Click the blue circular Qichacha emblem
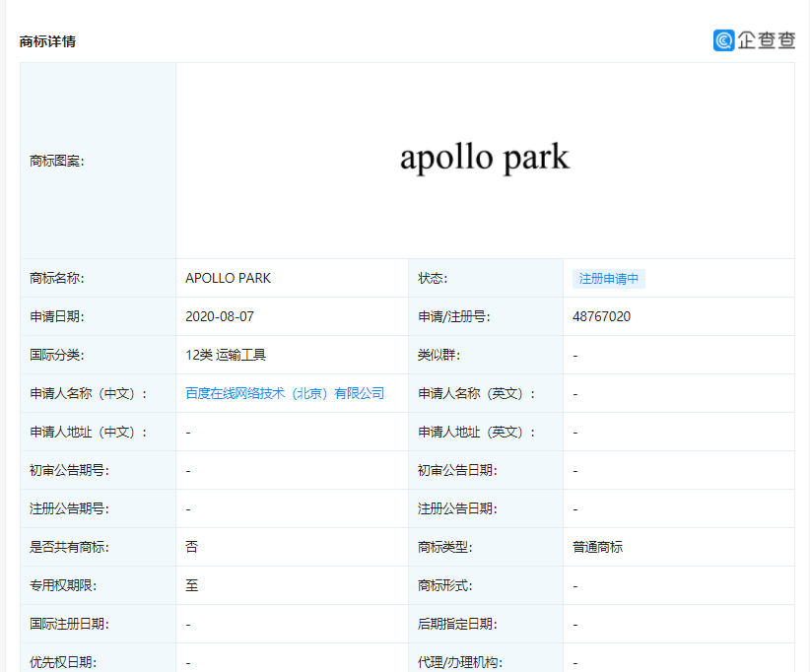 point(725,40)
